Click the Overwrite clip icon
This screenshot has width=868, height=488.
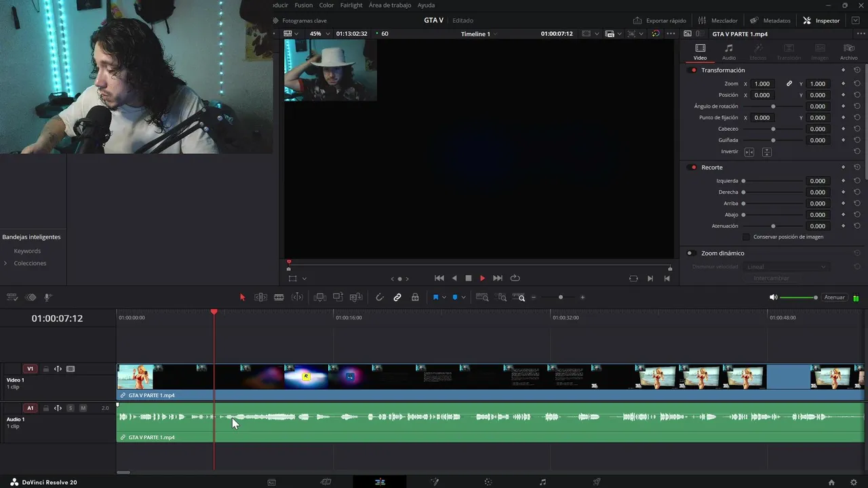point(338,297)
